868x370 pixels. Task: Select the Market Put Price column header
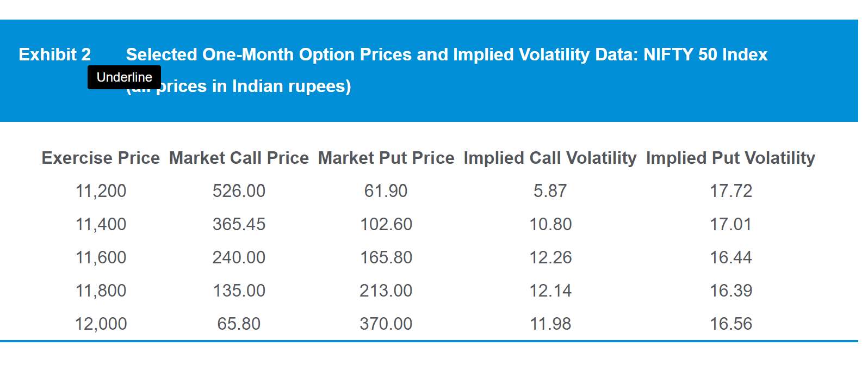(x=386, y=158)
